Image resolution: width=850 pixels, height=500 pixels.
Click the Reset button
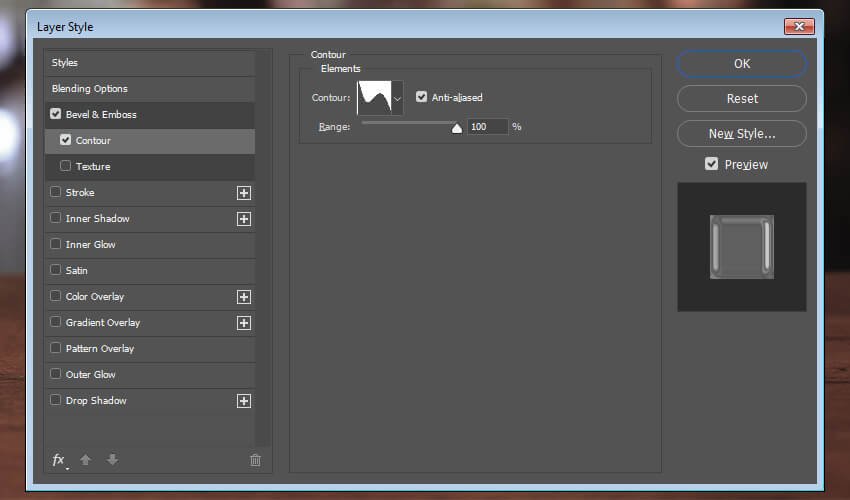[742, 99]
